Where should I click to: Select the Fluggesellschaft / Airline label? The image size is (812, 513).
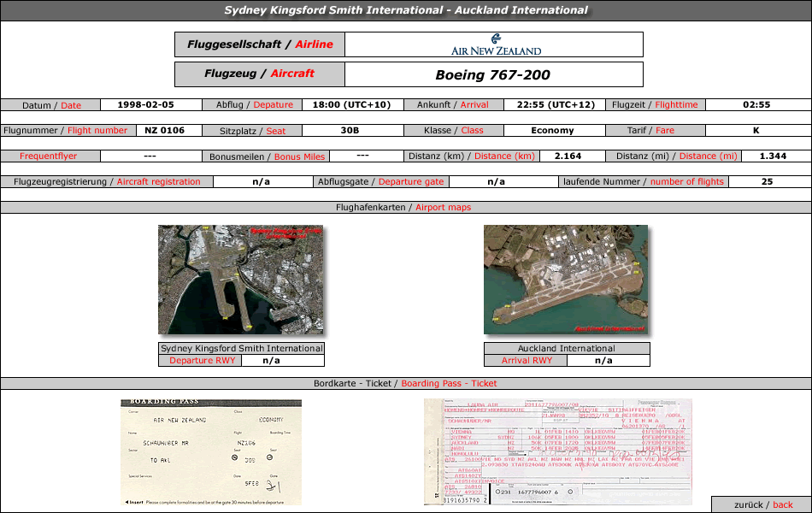click(x=260, y=44)
